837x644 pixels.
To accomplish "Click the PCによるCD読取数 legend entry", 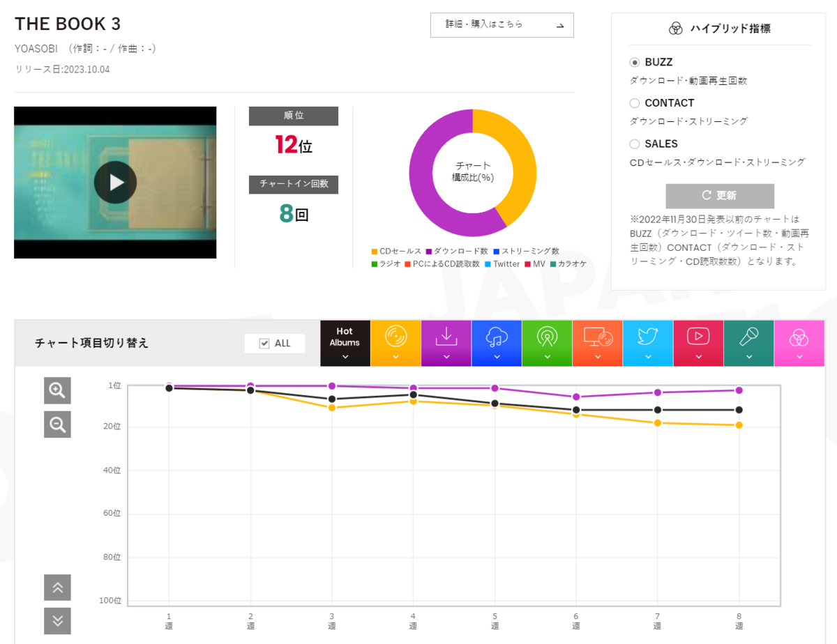I will tap(442, 264).
